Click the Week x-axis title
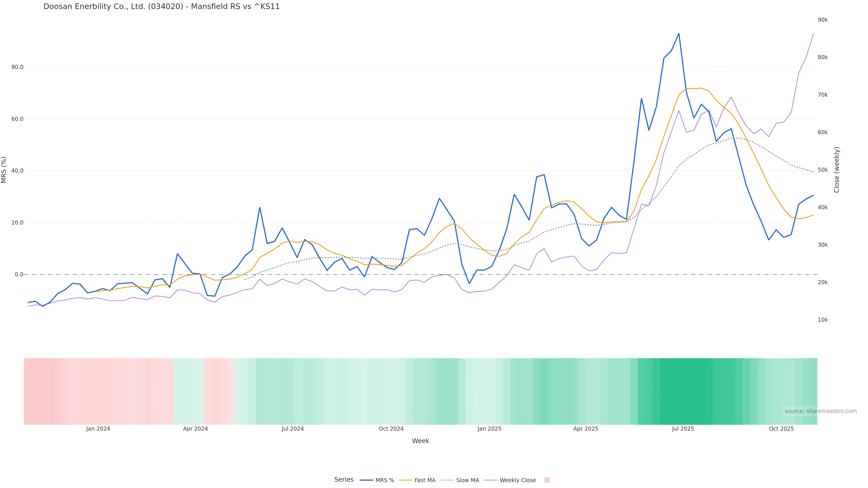 pos(420,441)
